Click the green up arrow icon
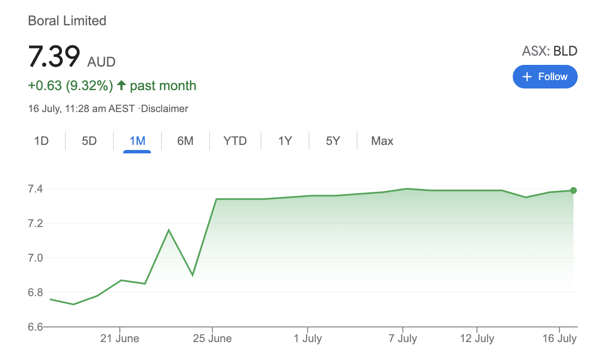The width and height of the screenshot is (603, 364). (121, 86)
